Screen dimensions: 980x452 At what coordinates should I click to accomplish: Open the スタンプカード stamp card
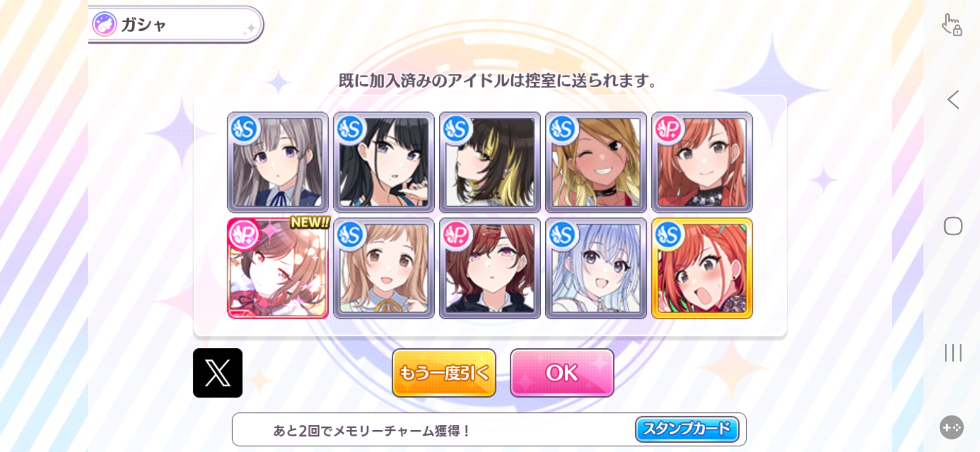click(x=687, y=429)
